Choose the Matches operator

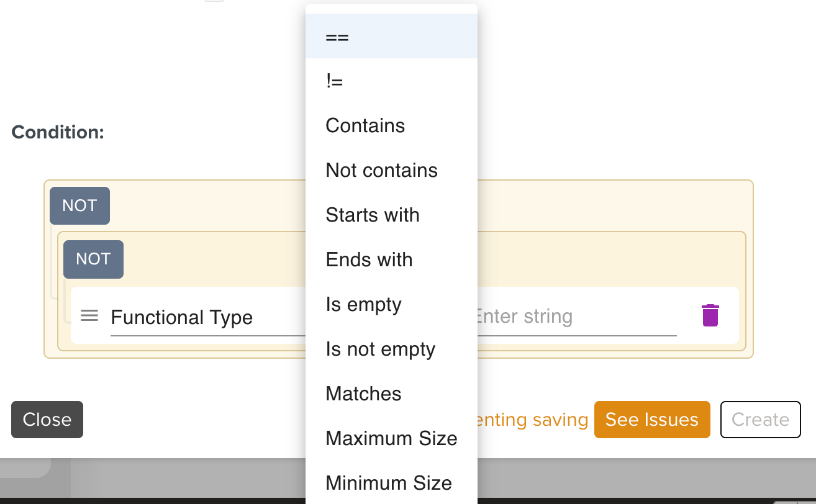pyautogui.click(x=363, y=394)
